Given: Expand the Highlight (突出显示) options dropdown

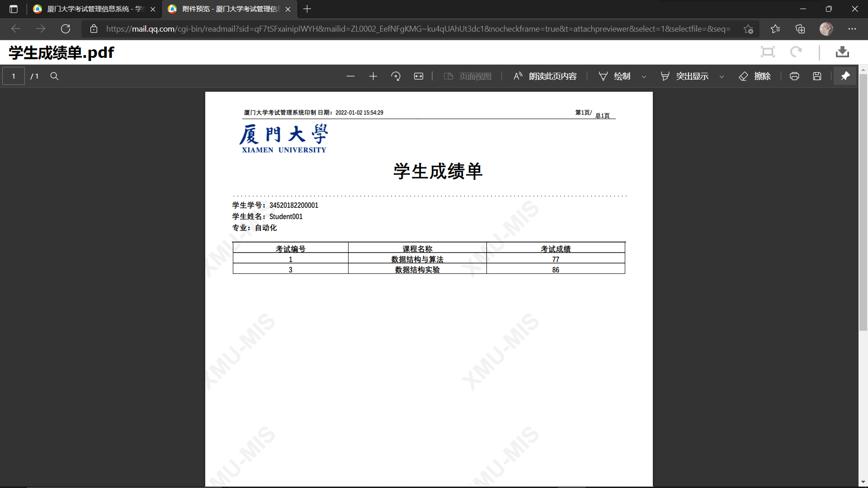Looking at the screenshot, I should click(x=722, y=77).
